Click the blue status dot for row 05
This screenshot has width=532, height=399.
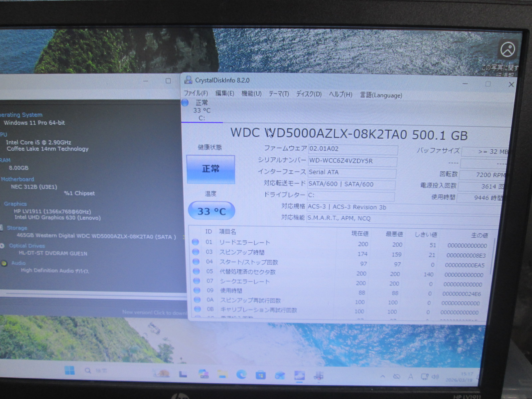[196, 271]
